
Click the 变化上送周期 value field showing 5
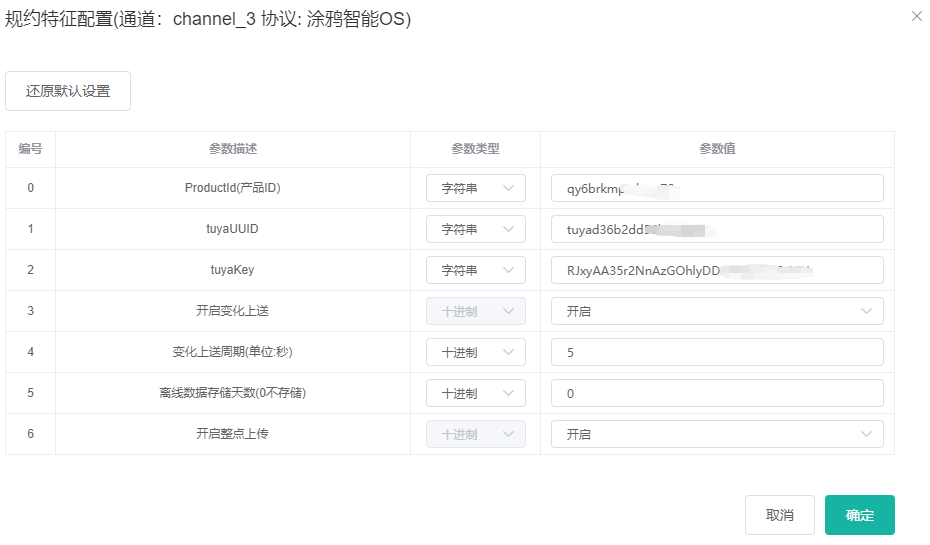716,352
